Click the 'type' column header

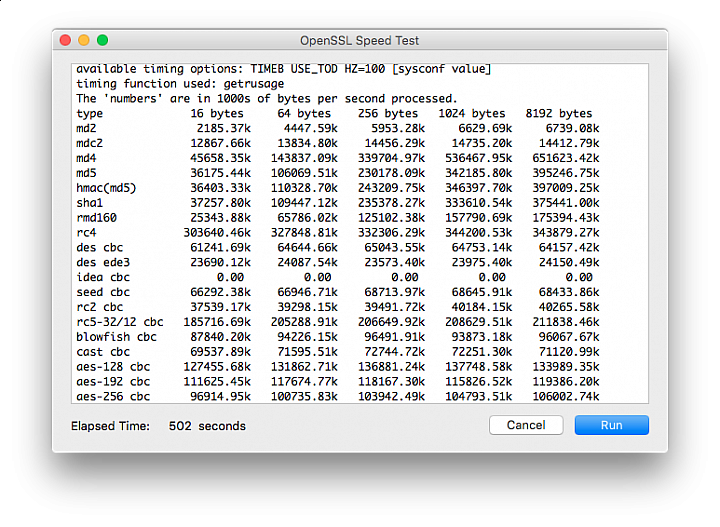pyautogui.click(x=90, y=114)
